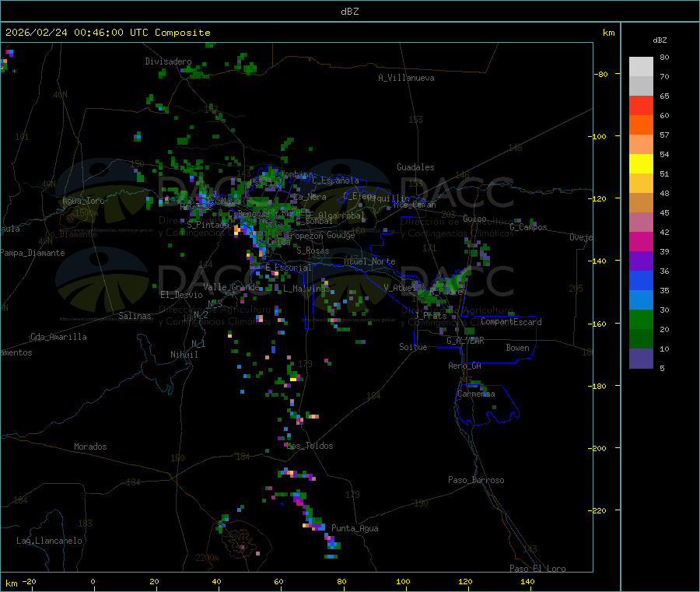Click the Punta_Agua label
Viewport: 700px width, 592px height.
click(x=355, y=528)
